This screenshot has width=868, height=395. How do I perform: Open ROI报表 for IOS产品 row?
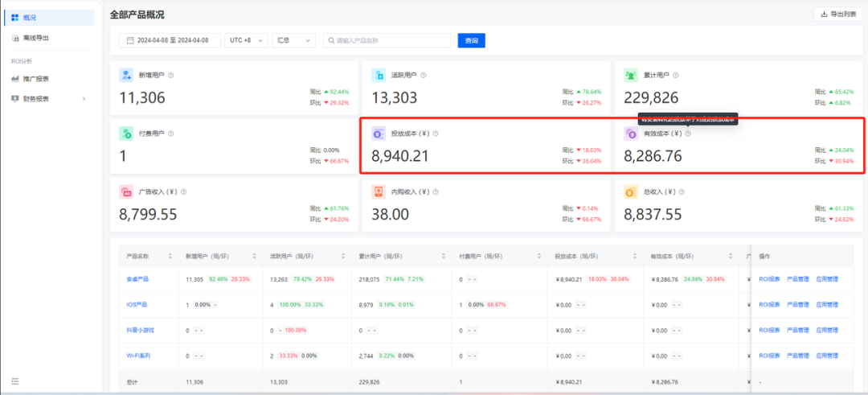[769, 305]
